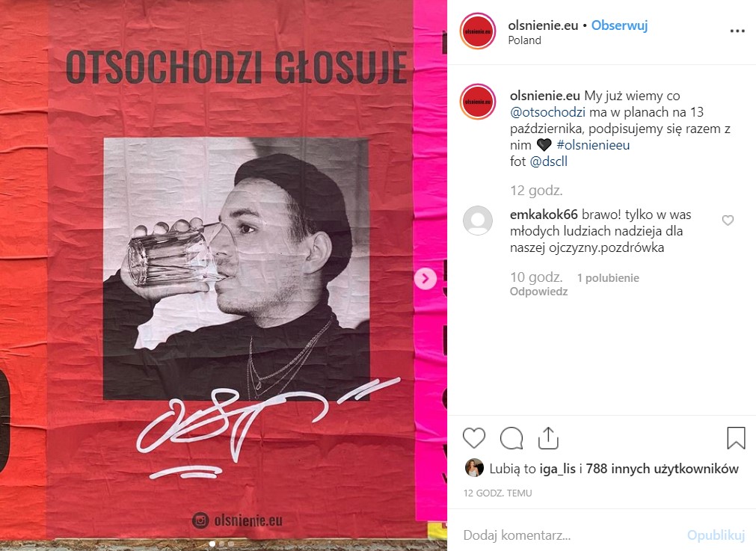Open emkakok66's default avatar
The height and width of the screenshot is (551, 756).
(x=477, y=221)
